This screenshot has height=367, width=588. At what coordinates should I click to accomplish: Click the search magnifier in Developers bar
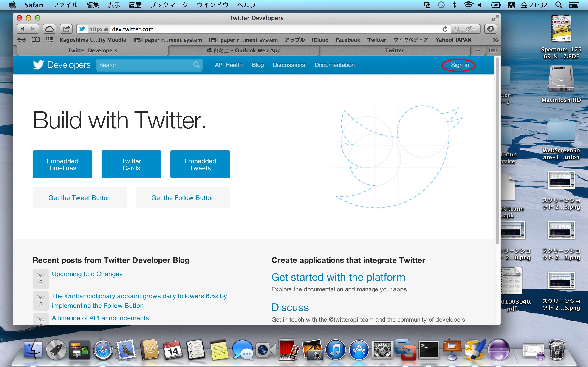point(196,65)
